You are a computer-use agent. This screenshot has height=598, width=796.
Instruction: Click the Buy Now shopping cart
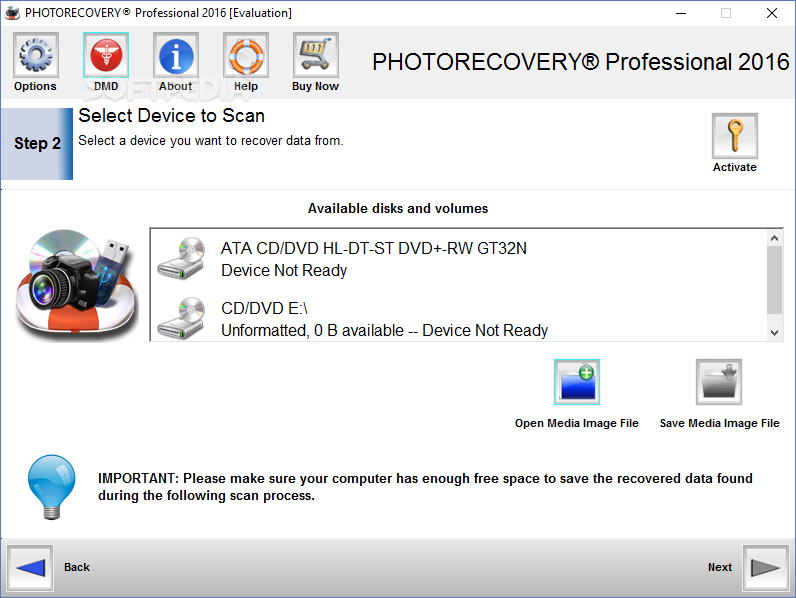click(x=315, y=55)
